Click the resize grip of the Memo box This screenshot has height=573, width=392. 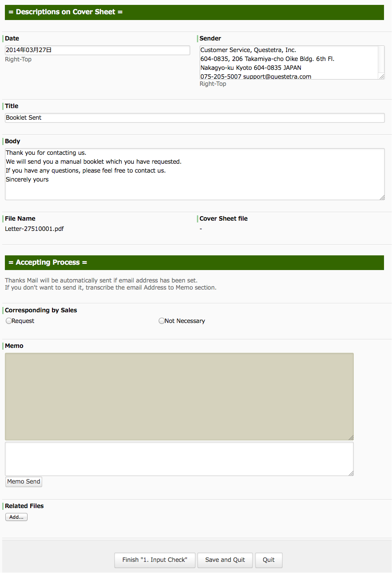pyautogui.click(x=351, y=437)
